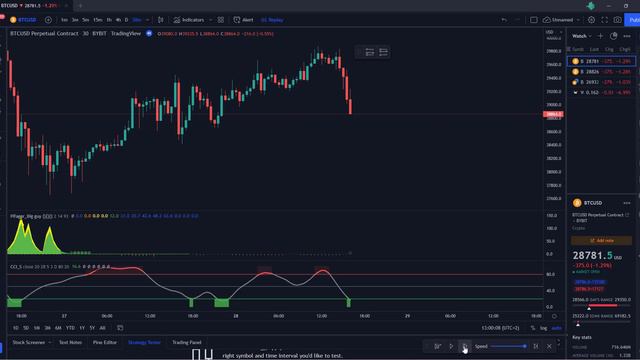Image resolution: width=640 pixels, height=360 pixels.
Task: Enter fullscreen mode
Action: pos(604,20)
